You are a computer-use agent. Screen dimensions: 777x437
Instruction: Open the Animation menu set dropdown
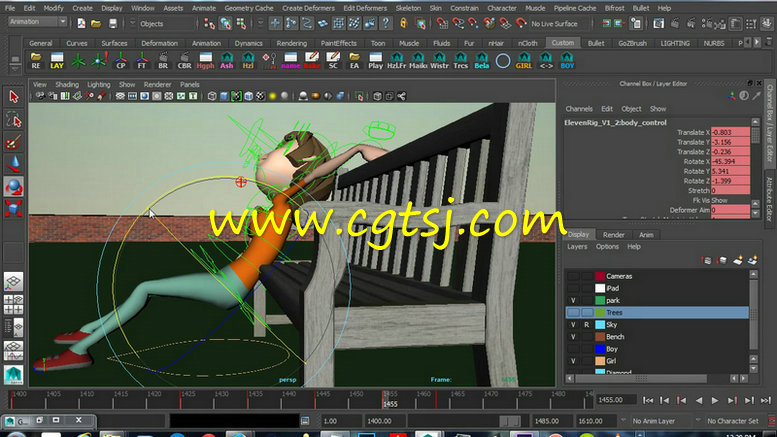click(38, 22)
